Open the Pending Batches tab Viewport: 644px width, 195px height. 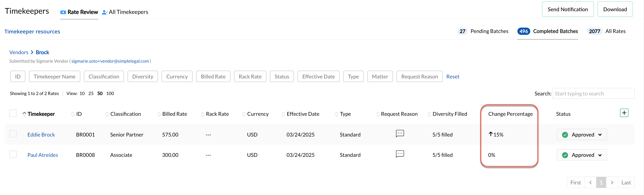483,31
